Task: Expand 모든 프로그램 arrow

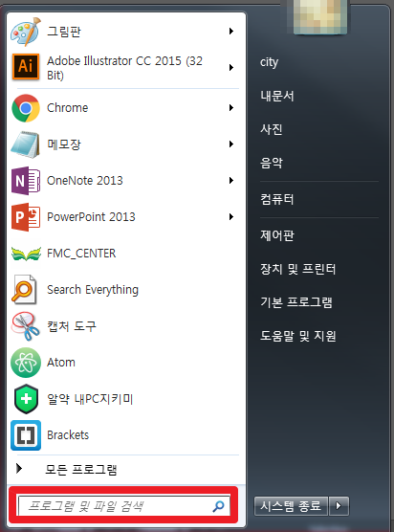Action: tap(19, 469)
